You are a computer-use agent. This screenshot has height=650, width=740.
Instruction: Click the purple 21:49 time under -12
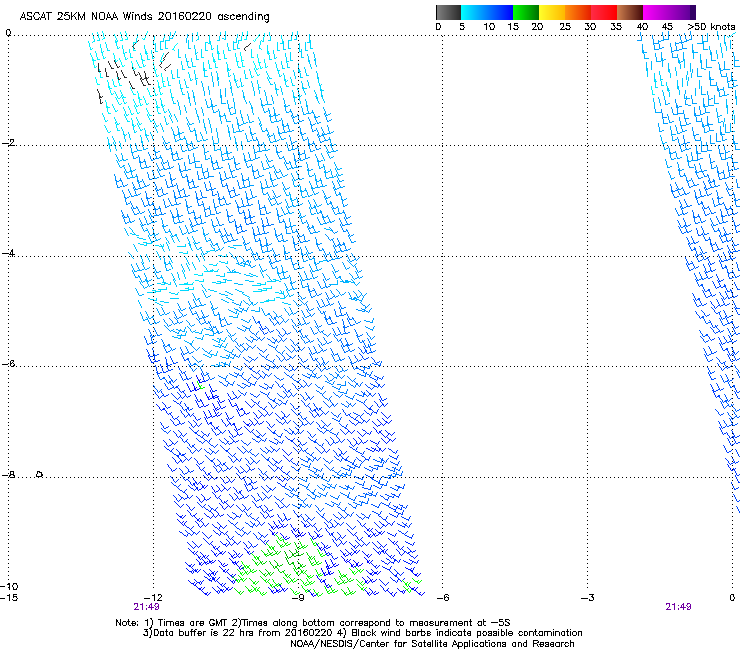(x=146, y=607)
